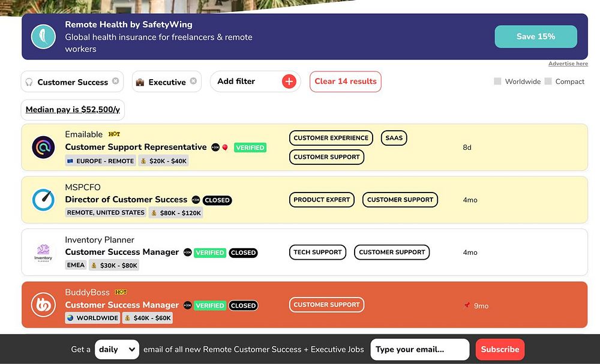Click the VERIFIED badge on Emailable listing
The height and width of the screenshot is (364, 600).
250,148
